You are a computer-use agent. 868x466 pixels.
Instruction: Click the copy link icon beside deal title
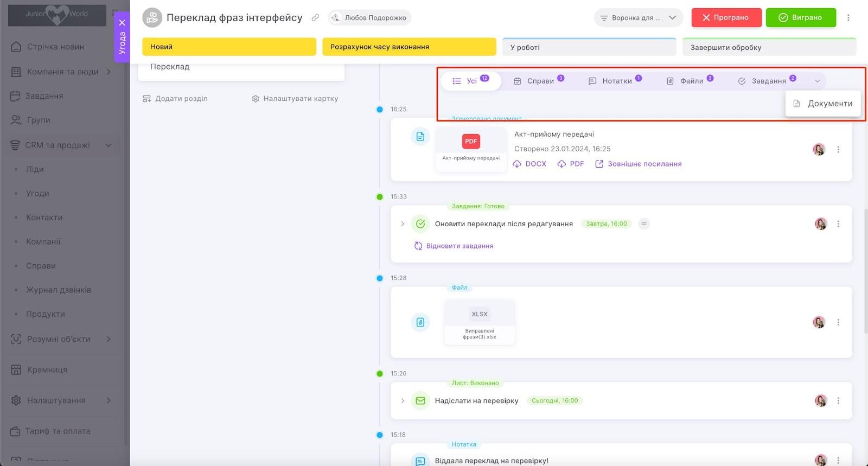[x=315, y=18]
